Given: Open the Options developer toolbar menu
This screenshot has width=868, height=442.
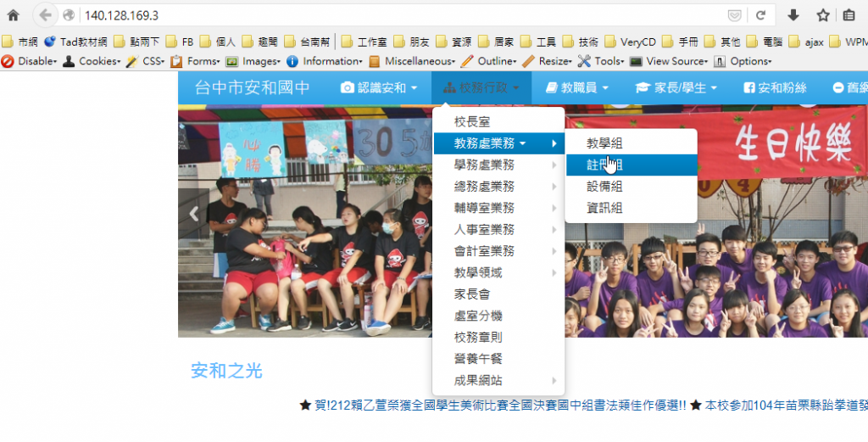Looking at the screenshot, I should click(743, 61).
